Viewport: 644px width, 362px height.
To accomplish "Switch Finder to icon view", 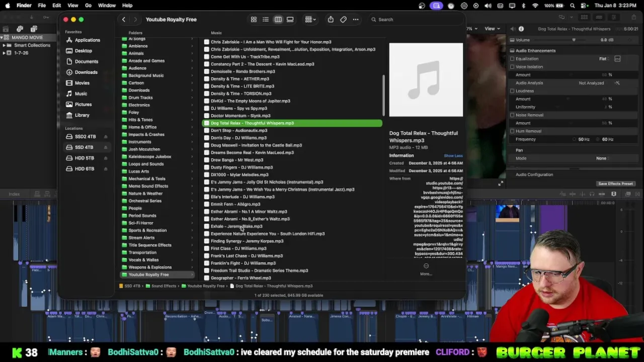I will tap(254, 20).
